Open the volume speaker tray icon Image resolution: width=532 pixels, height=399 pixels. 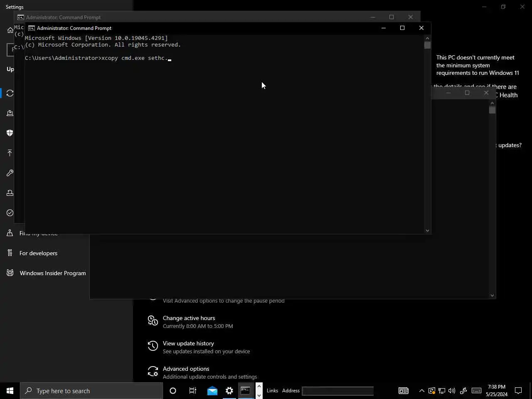coord(452,391)
